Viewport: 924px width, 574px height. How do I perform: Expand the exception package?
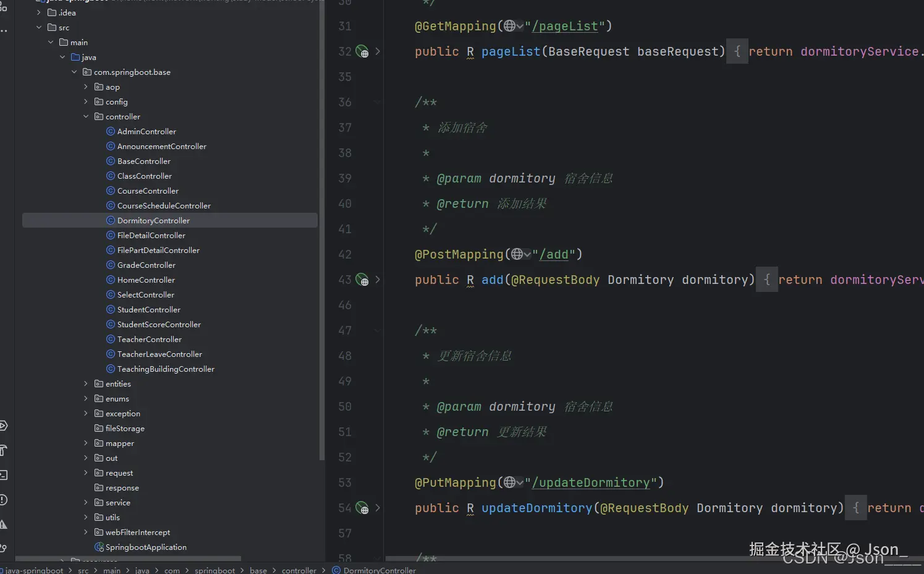point(86,413)
